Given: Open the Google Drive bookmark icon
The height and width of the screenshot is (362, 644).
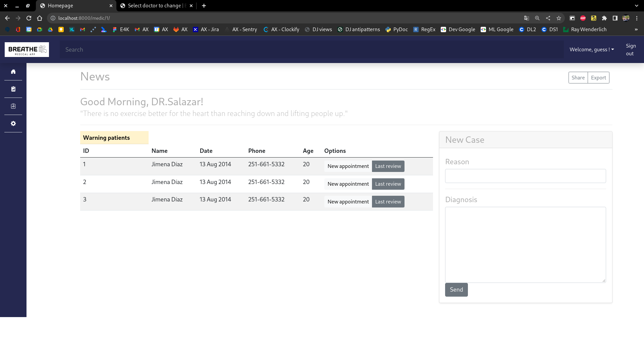Looking at the screenshot, I should tap(51, 29).
